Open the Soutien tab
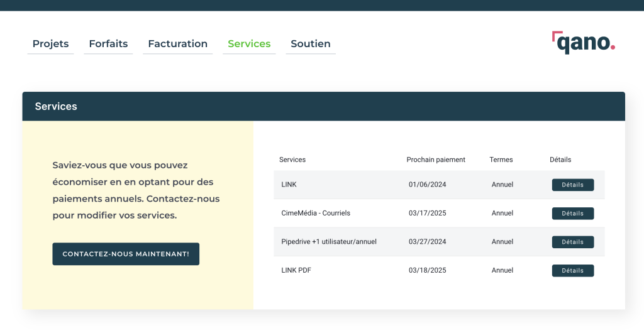This screenshot has height=333, width=644. point(311,44)
